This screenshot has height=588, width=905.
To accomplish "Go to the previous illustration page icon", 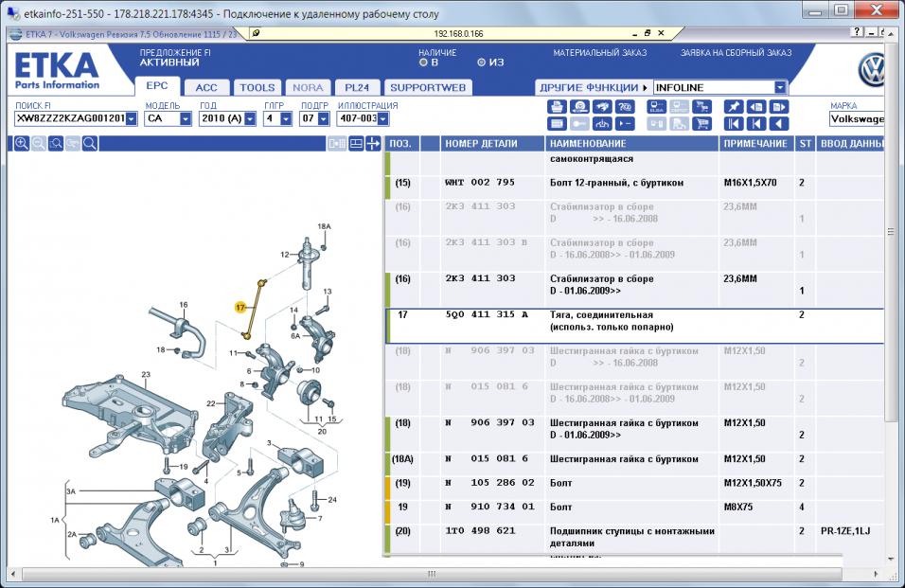I will tap(756, 107).
